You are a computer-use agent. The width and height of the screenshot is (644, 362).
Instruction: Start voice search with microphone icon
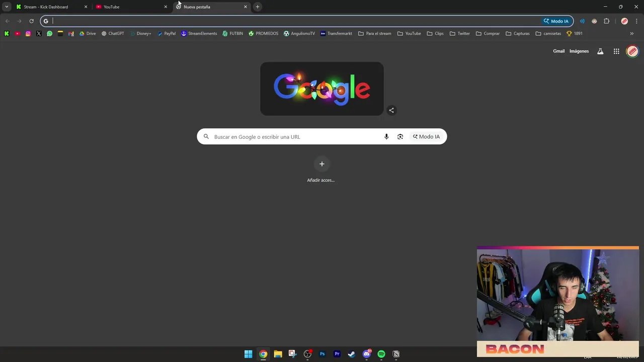point(386,137)
